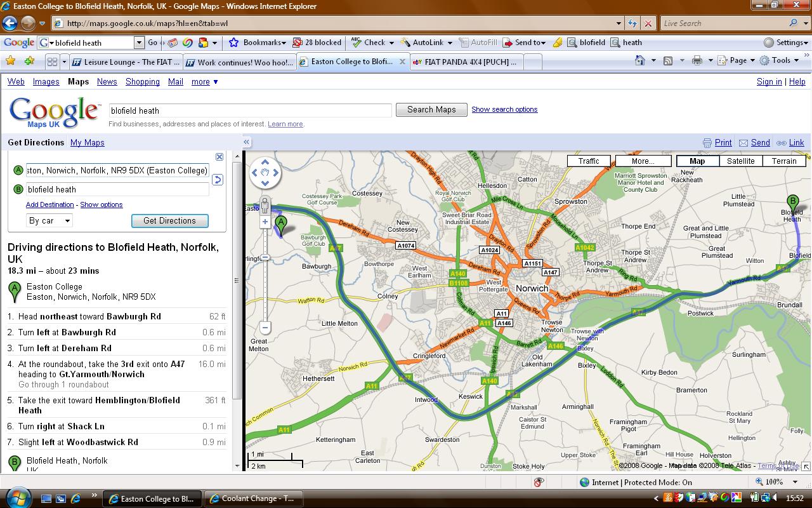Click the blue Bookmarks star icon

233,43
